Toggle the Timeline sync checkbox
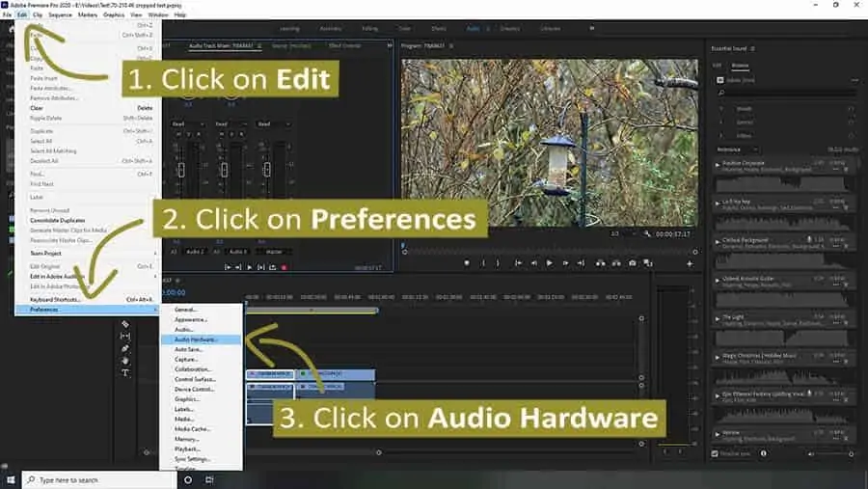Screen dimensions: 868x489 click(715, 453)
